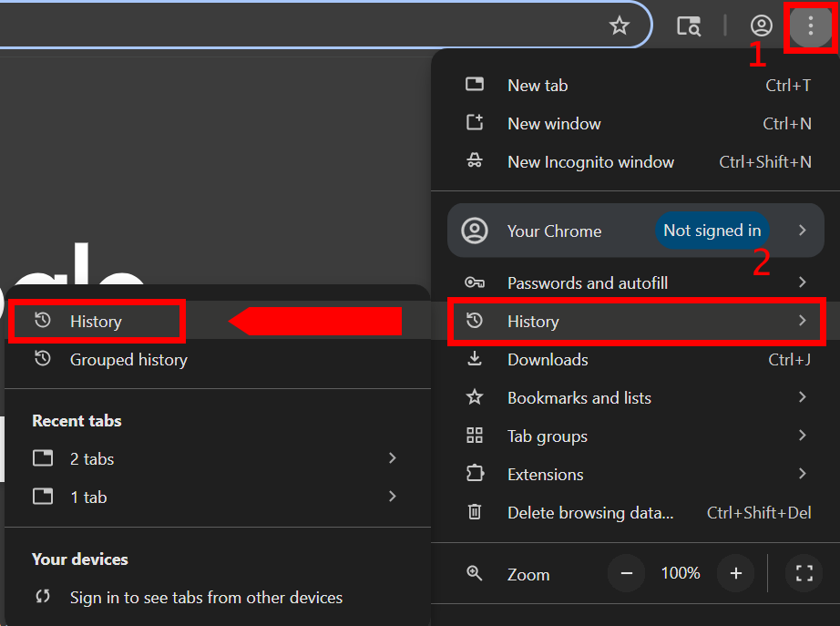Click the clock icon beside Grouped history
This screenshot has width=840, height=626.
(x=43, y=359)
